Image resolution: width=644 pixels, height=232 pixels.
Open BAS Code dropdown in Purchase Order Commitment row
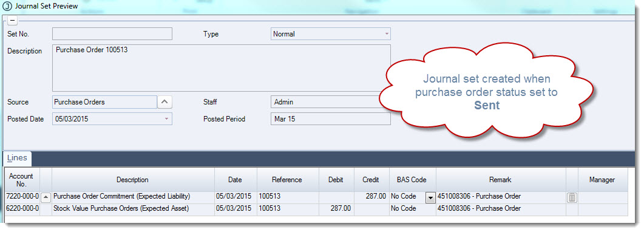pyautogui.click(x=430, y=198)
